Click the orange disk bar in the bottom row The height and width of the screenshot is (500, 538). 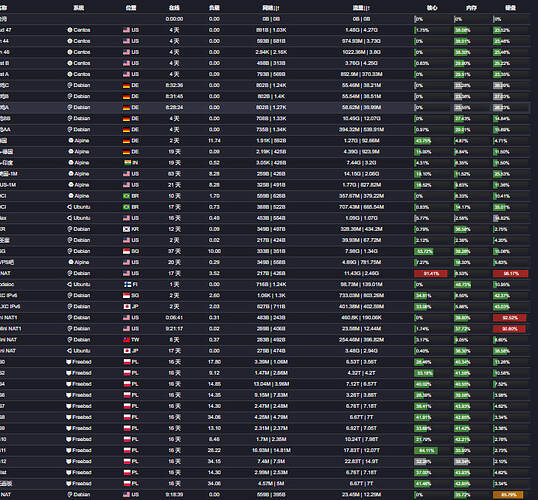pyautogui.click(x=508, y=495)
